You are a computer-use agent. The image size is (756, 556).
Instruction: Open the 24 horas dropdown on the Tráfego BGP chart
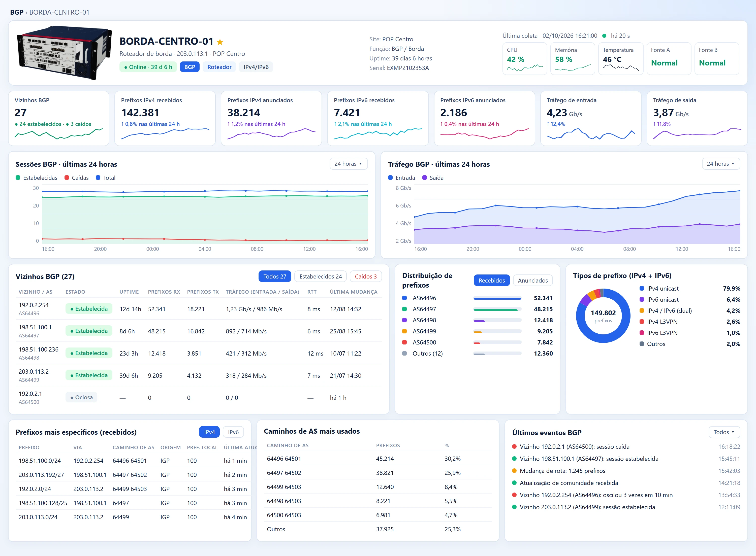coord(721,164)
